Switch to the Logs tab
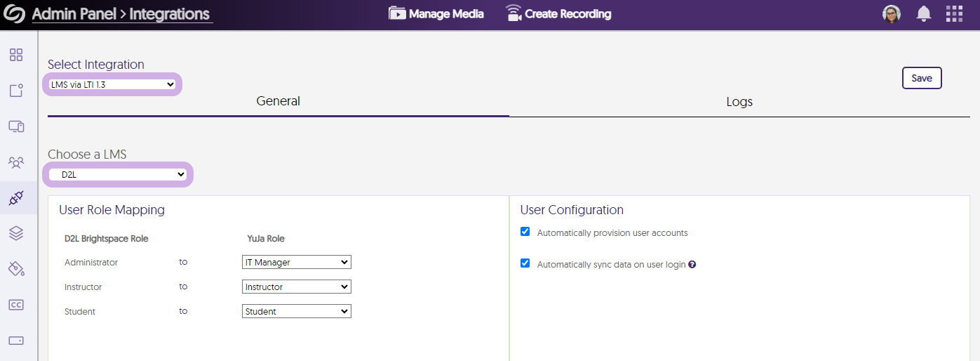The height and width of the screenshot is (361, 980). pos(739,102)
